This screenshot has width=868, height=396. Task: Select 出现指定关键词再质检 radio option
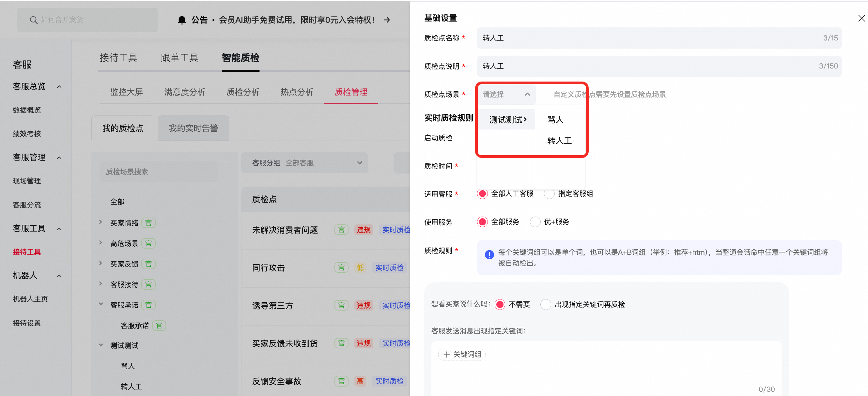546,304
